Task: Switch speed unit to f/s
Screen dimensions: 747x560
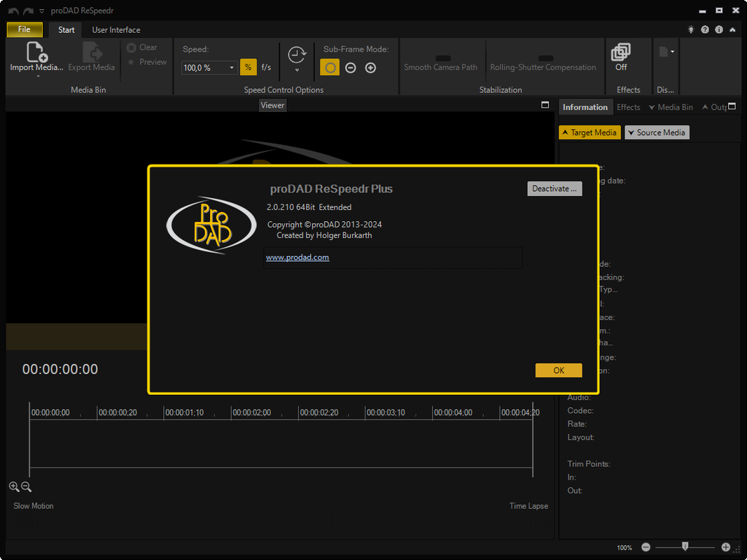Action: 266,67
